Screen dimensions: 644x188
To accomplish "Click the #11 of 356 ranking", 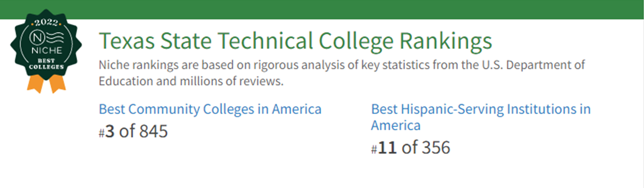I will (x=410, y=147).
